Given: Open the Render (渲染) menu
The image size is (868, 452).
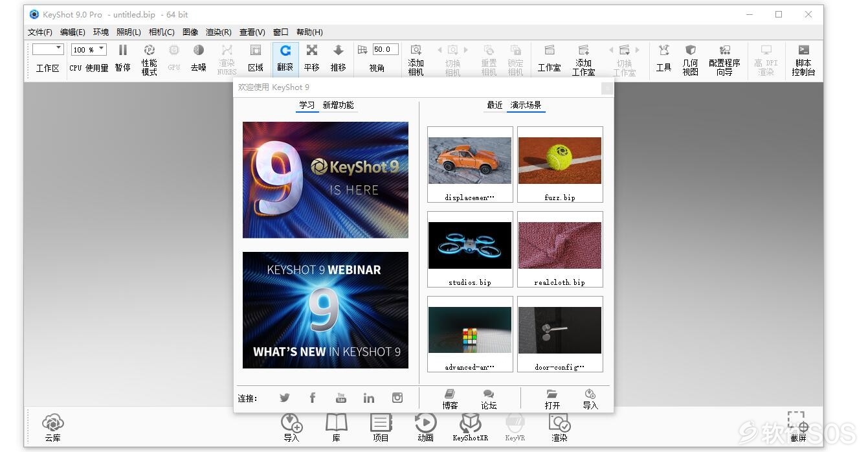Looking at the screenshot, I should pos(219,32).
